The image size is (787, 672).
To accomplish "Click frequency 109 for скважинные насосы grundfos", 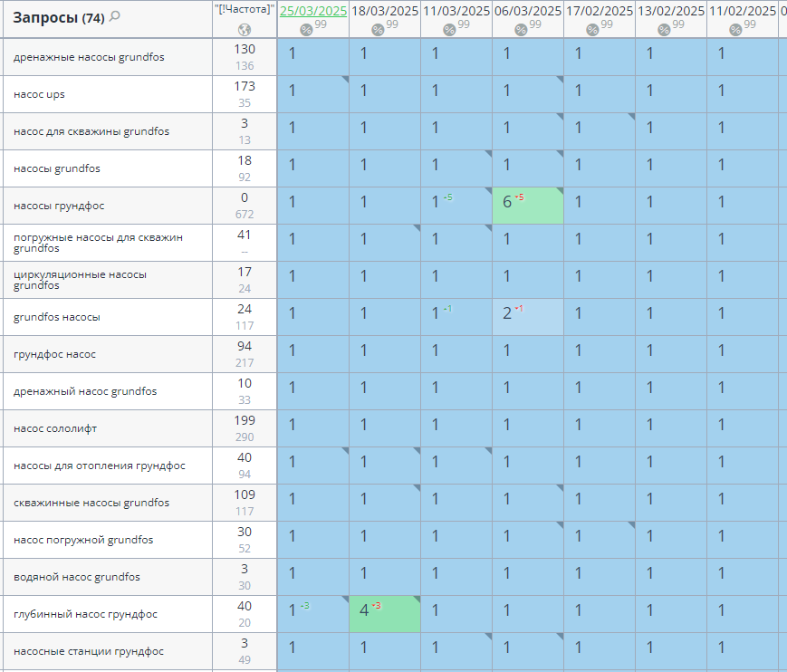I will (x=245, y=494).
